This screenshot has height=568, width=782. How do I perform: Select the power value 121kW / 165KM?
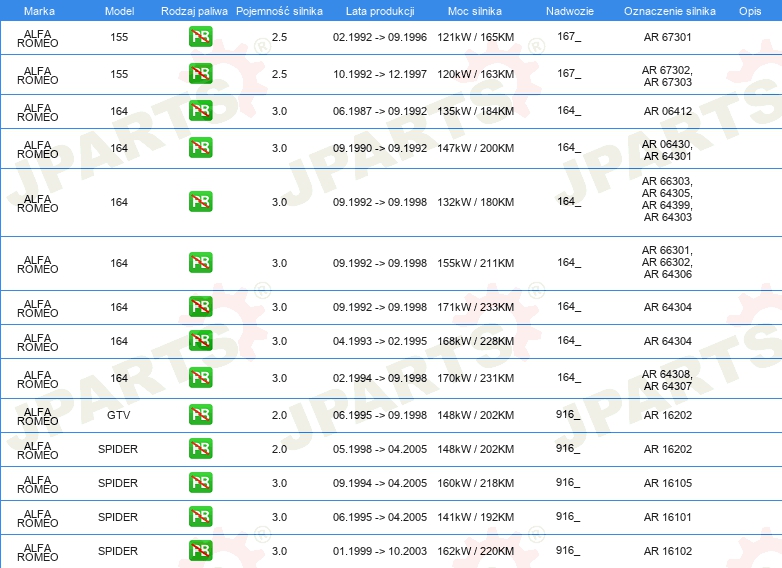tap(475, 37)
